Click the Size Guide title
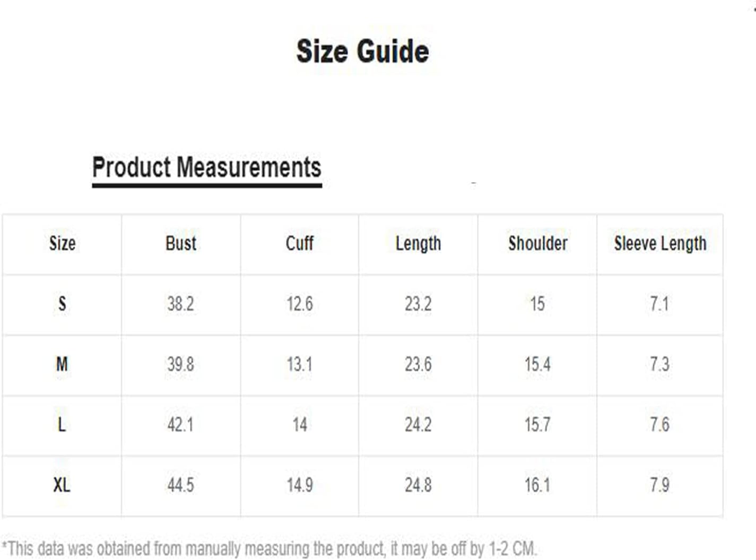The image size is (756, 560). click(363, 51)
